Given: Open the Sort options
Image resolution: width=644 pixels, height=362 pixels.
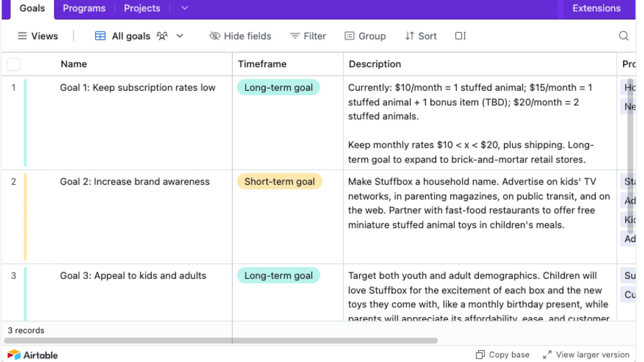Looking at the screenshot, I should click(421, 36).
